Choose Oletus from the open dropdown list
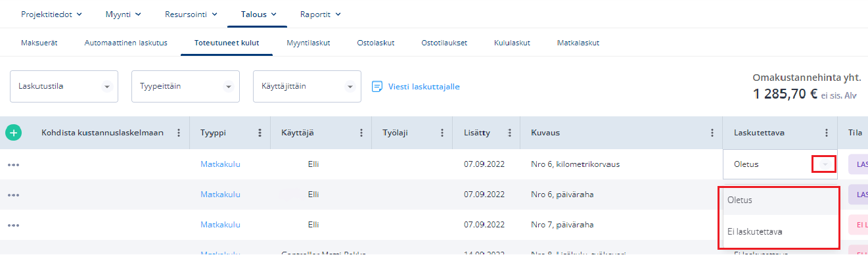Screen dimensions: 868x255 [780, 200]
